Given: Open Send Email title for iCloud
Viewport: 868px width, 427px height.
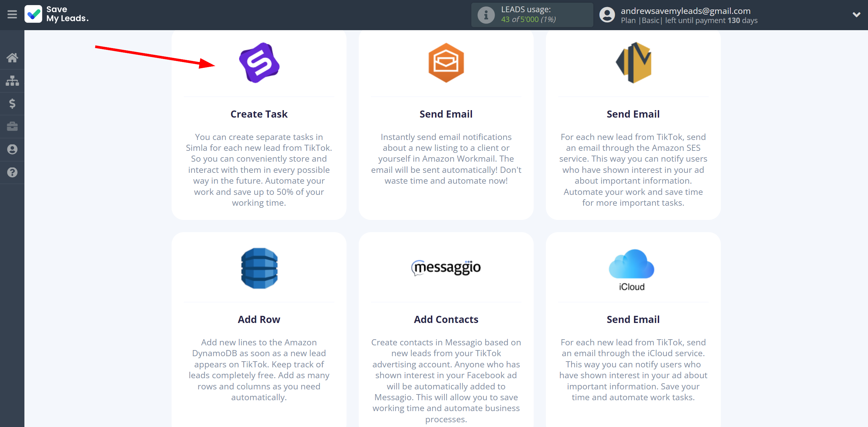Looking at the screenshot, I should [633, 320].
